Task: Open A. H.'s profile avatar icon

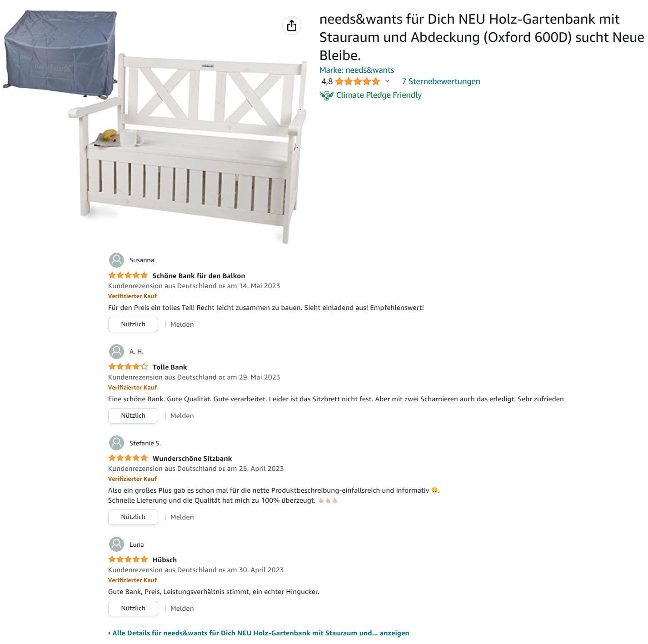Action: click(x=117, y=351)
